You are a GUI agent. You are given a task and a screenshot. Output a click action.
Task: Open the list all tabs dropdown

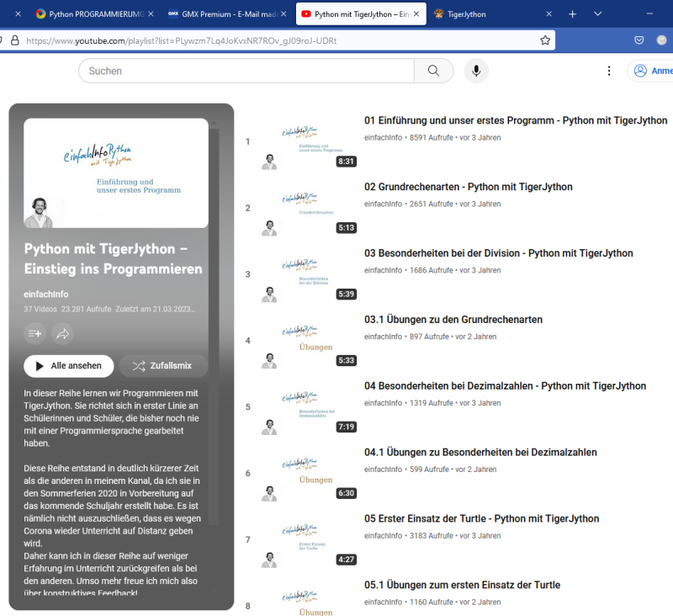pos(597,14)
